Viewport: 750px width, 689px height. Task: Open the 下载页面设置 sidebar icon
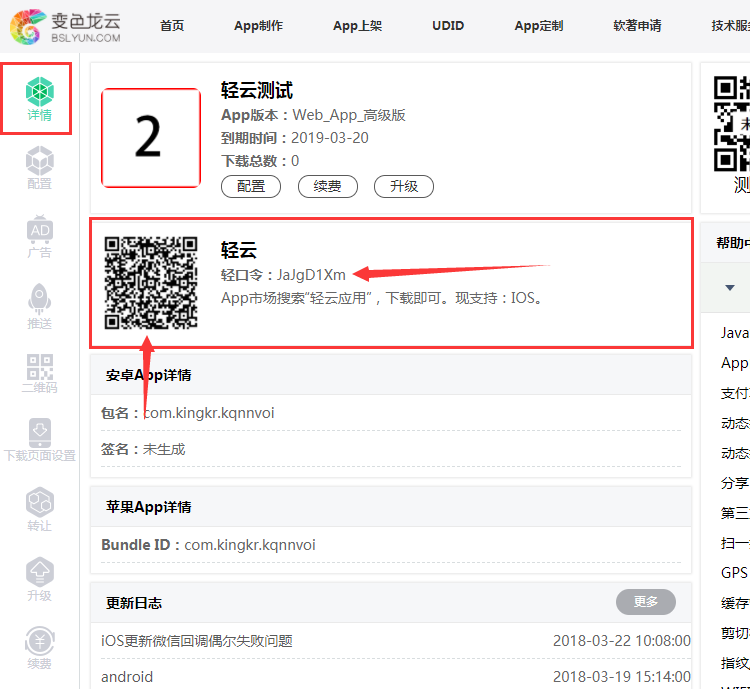click(x=40, y=440)
